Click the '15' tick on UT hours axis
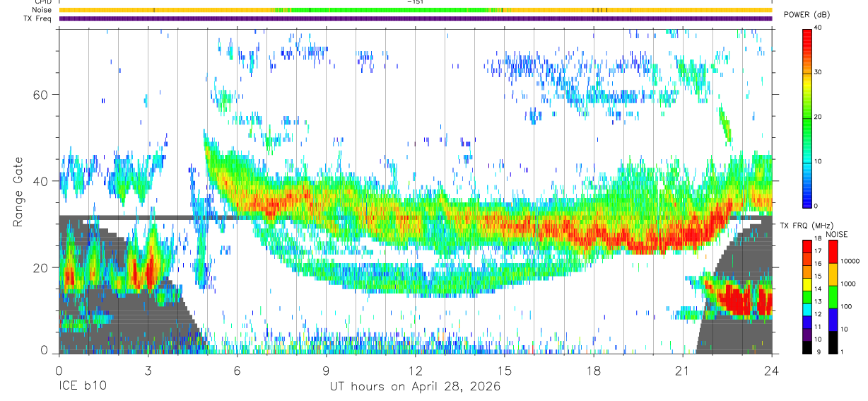868x401 pixels. (x=504, y=371)
